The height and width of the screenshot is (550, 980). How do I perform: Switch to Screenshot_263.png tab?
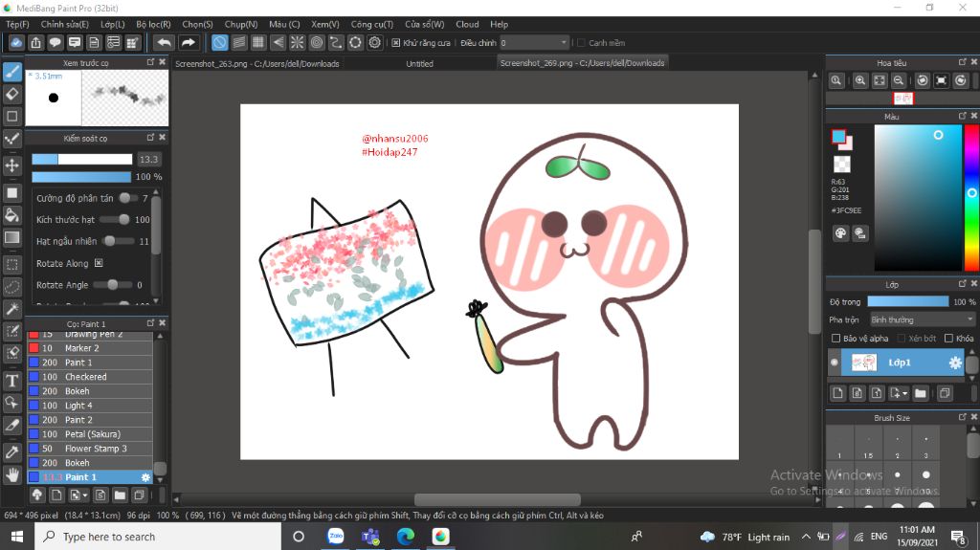256,64
